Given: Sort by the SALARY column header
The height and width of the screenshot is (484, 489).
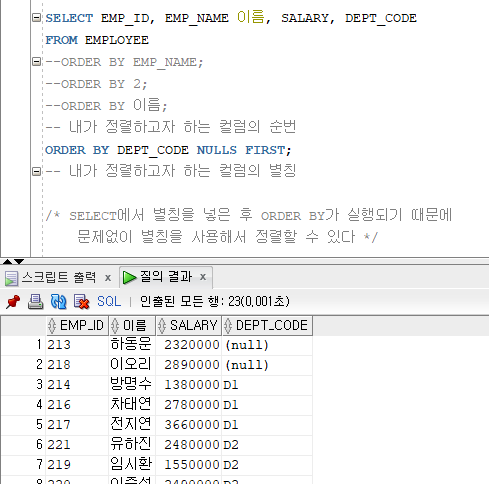Looking at the screenshot, I should point(189,325).
